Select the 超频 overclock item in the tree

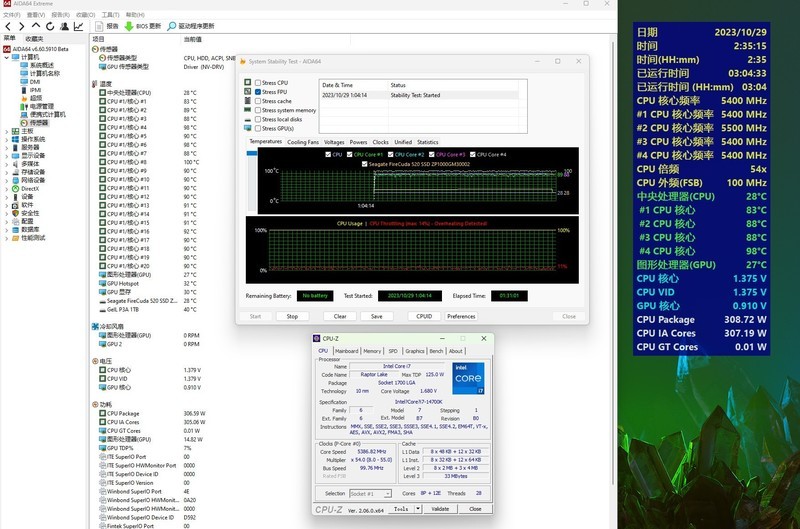click(x=36, y=98)
